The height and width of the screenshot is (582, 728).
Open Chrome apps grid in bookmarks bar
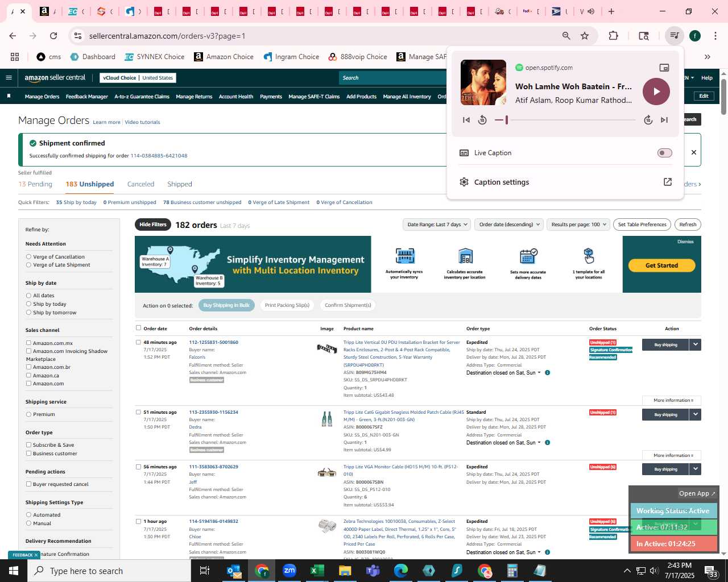tap(15, 57)
